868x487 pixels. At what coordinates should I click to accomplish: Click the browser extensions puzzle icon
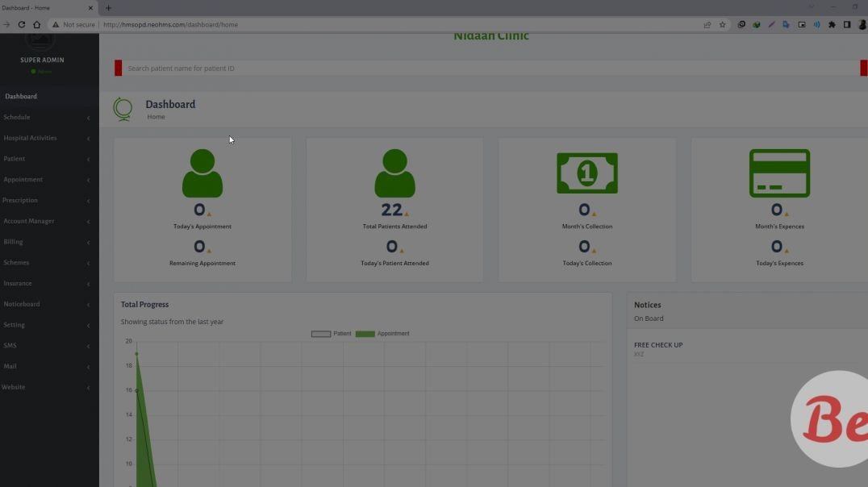click(x=833, y=24)
